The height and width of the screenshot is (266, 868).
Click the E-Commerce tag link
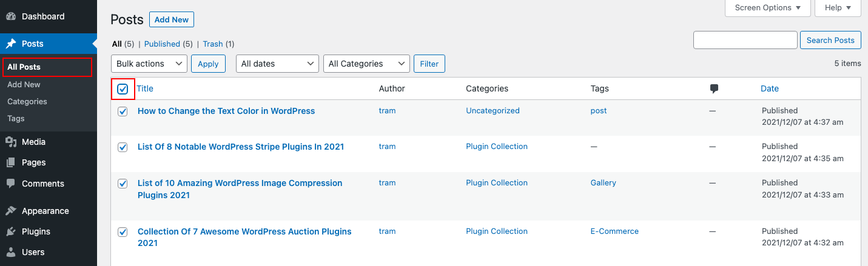pyautogui.click(x=614, y=231)
